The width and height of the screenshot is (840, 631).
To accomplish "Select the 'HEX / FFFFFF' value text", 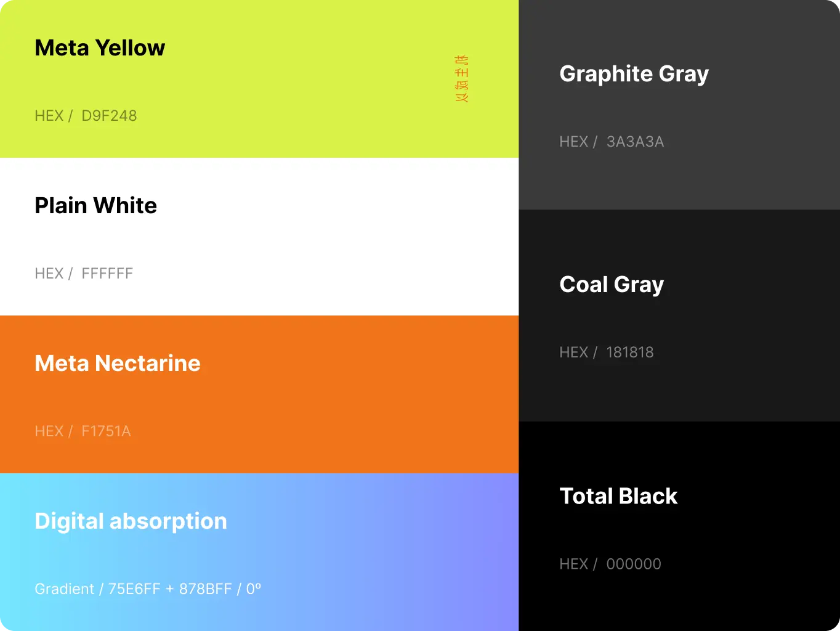I will click(x=84, y=274).
